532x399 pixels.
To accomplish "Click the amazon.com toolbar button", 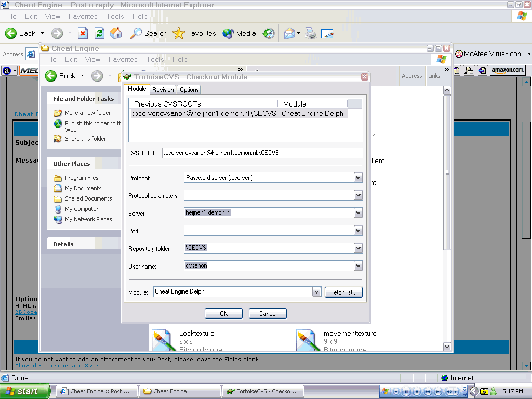I will [x=508, y=70].
